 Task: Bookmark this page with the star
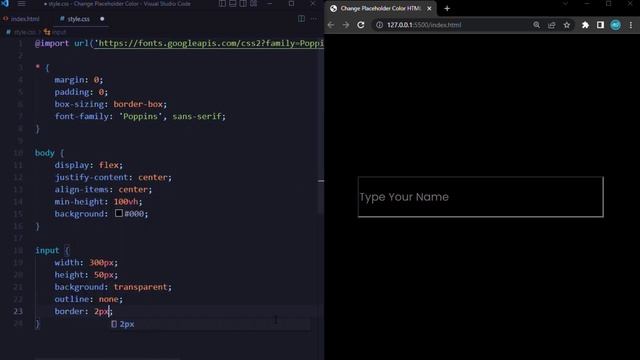pos(567,25)
